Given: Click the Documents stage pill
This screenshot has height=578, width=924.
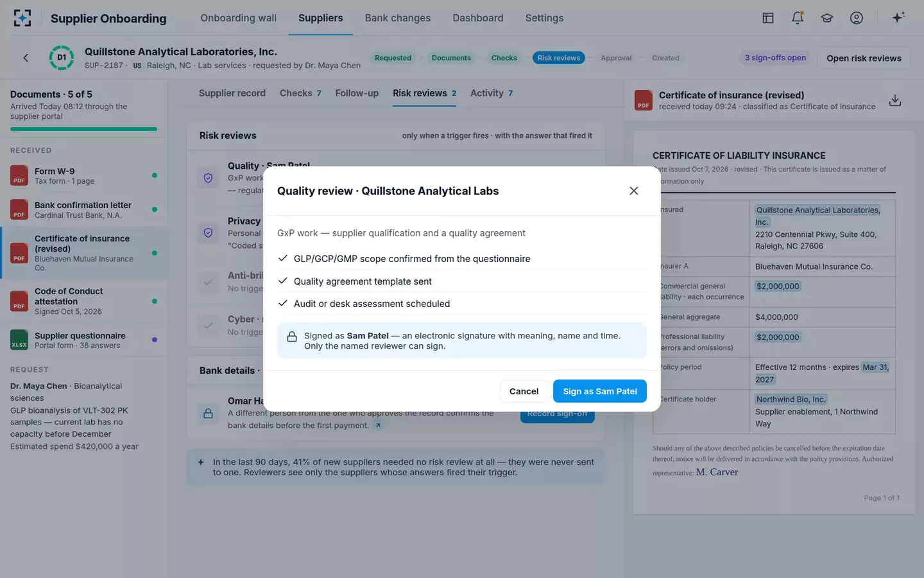Looking at the screenshot, I should tap(451, 58).
